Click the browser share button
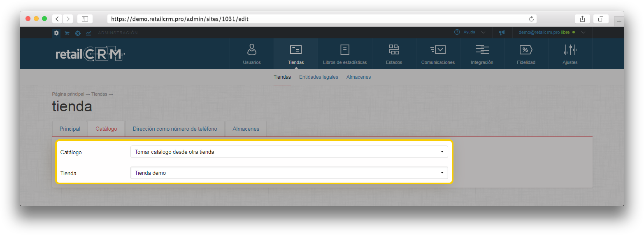This screenshot has width=644, height=235. 582,19
